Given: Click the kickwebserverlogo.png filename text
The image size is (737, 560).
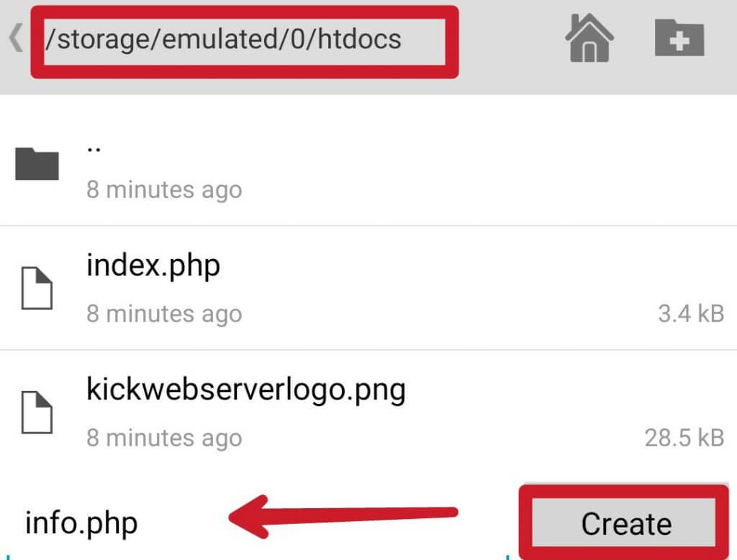Looking at the screenshot, I should click(246, 389).
